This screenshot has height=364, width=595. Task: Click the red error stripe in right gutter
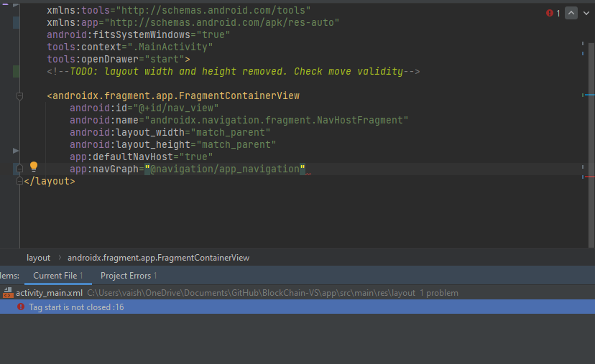pyautogui.click(x=590, y=177)
